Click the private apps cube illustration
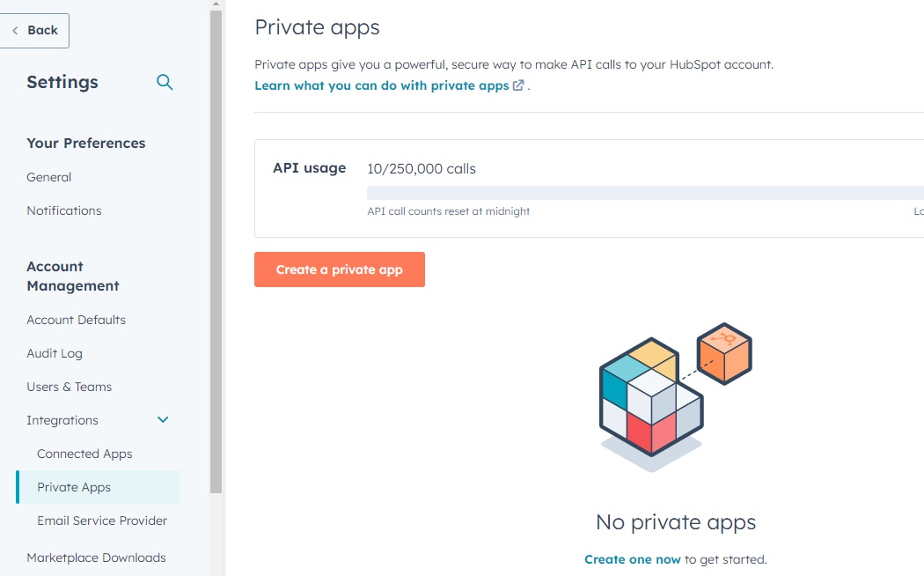Viewport: 924px width, 576px height. click(x=675, y=396)
